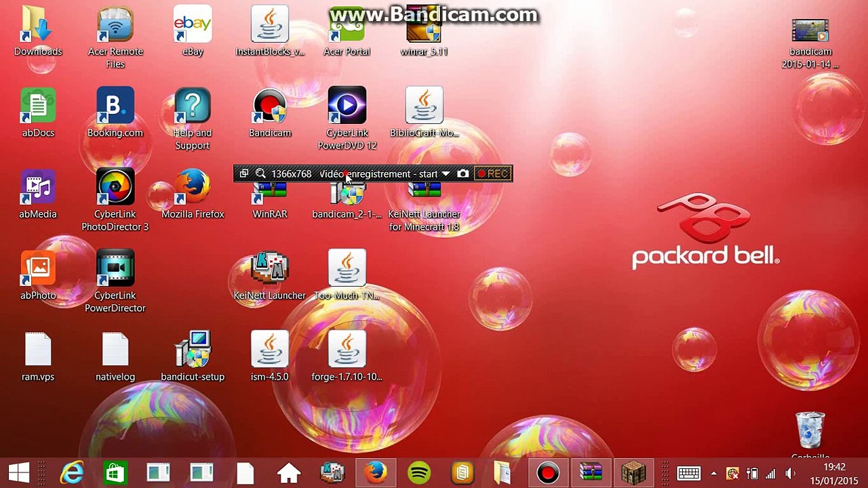The width and height of the screenshot is (868, 488).
Task: Open the touch keyboard from taskbar
Action: (688, 473)
